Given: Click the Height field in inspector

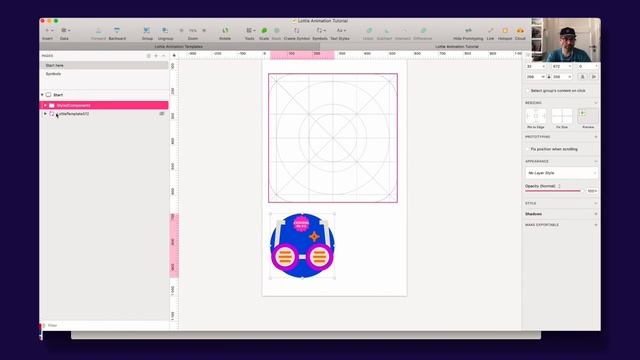Looking at the screenshot, I should [x=562, y=77].
